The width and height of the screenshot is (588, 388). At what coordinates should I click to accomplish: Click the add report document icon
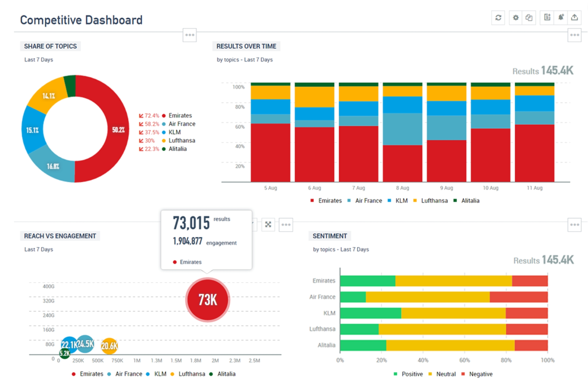(x=547, y=18)
